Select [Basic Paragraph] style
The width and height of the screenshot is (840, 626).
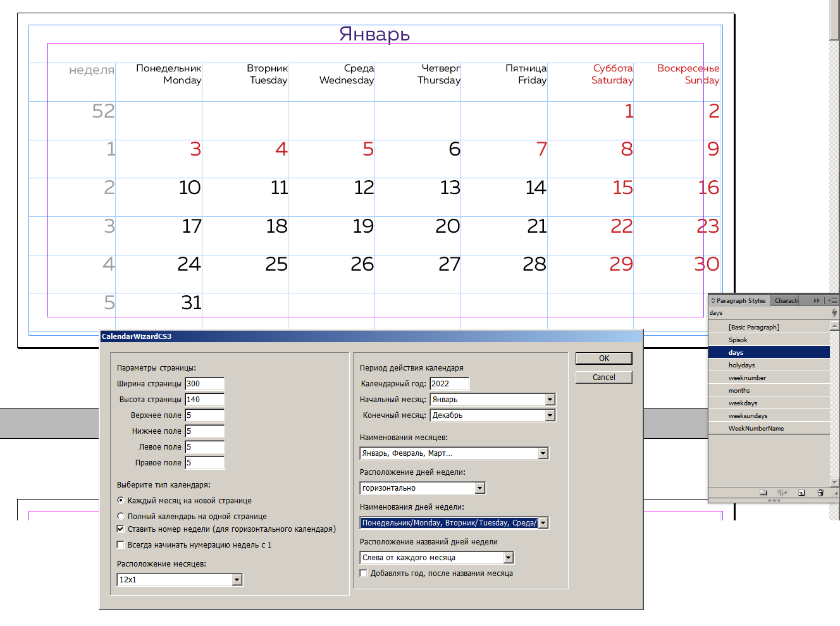[x=769, y=327]
